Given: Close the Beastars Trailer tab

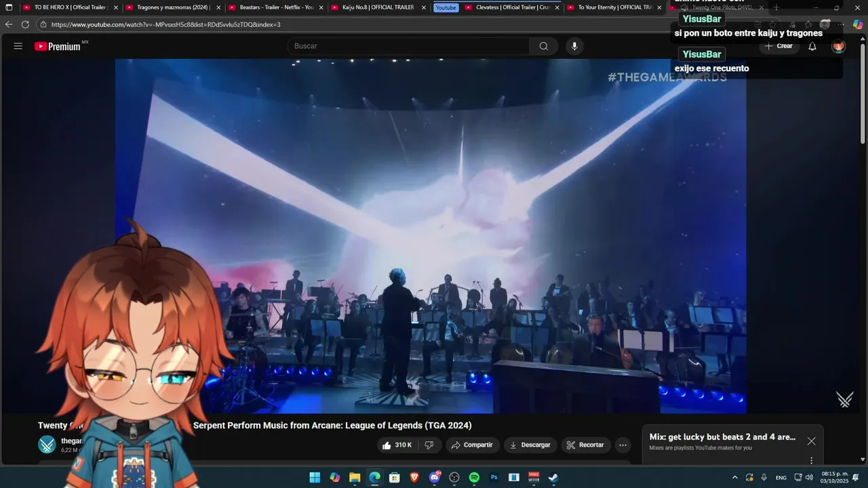Looking at the screenshot, I should point(321,7).
